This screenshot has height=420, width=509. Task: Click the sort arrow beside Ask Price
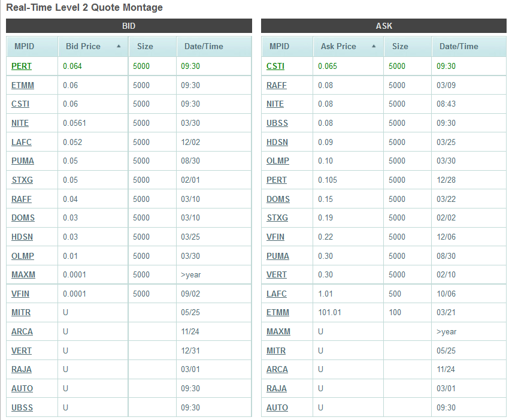pyautogui.click(x=374, y=46)
